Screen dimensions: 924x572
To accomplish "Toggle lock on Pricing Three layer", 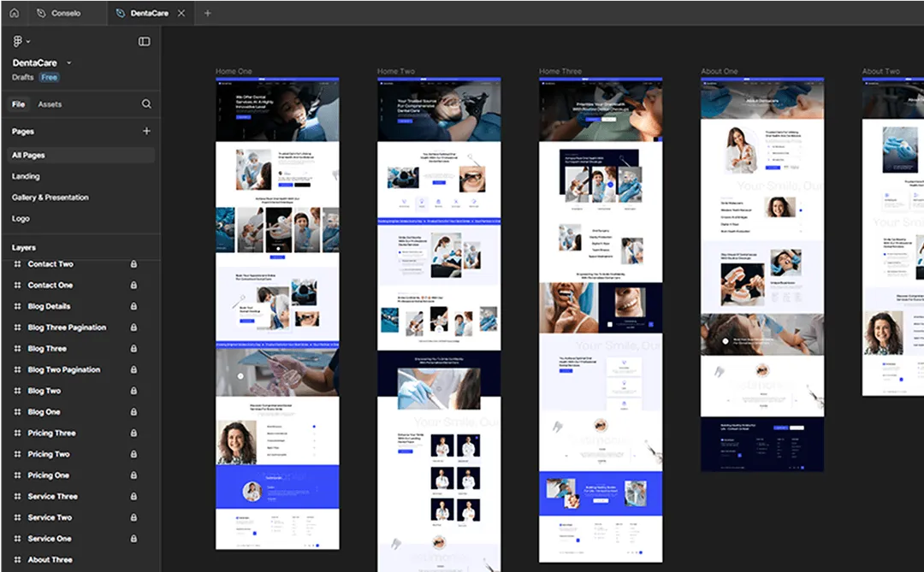I will (133, 433).
